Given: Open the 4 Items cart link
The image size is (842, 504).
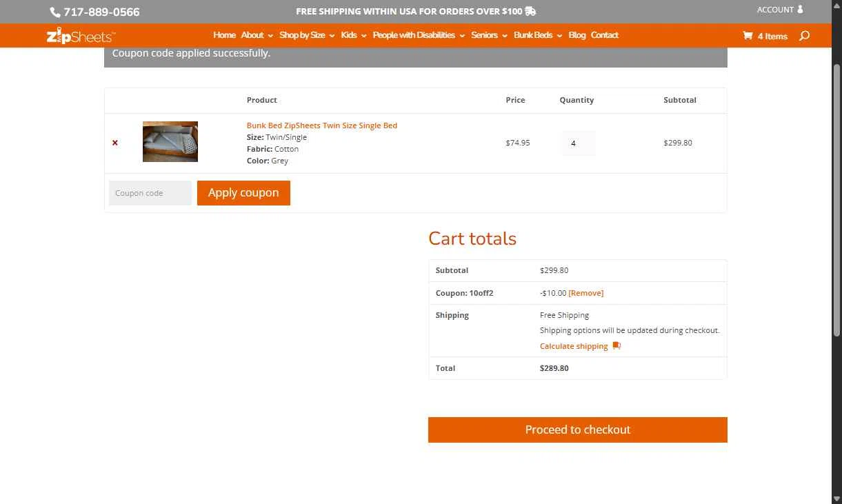Looking at the screenshot, I should pos(772,37).
